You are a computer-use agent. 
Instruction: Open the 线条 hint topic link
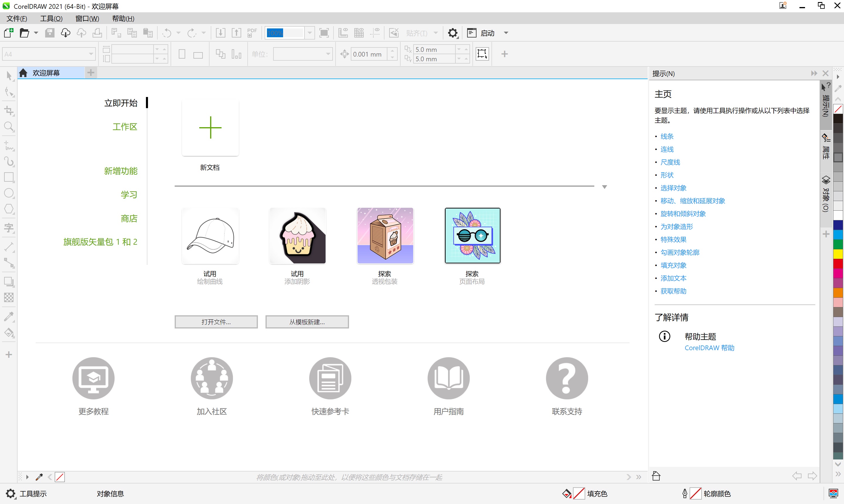[667, 137]
